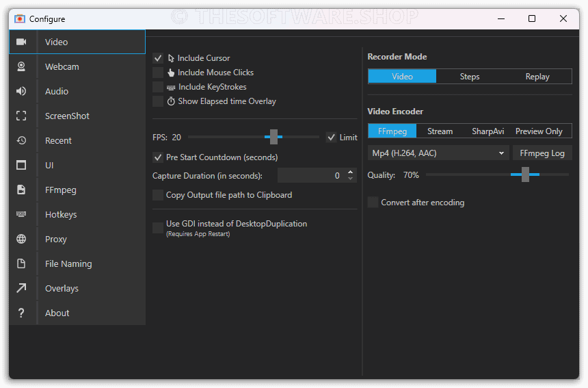Viewport: 588px width, 388px height.
Task: Select Preview Only encoder option
Action: [539, 131]
